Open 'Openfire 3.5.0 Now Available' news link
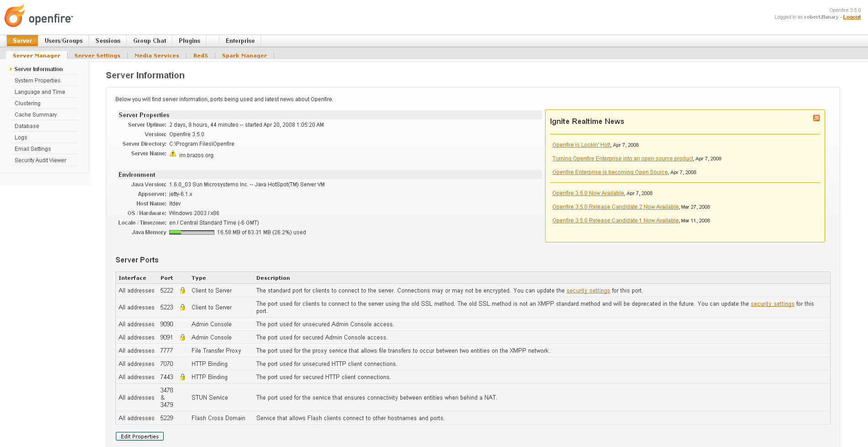Viewport: 868px width, 447px height. [588, 193]
